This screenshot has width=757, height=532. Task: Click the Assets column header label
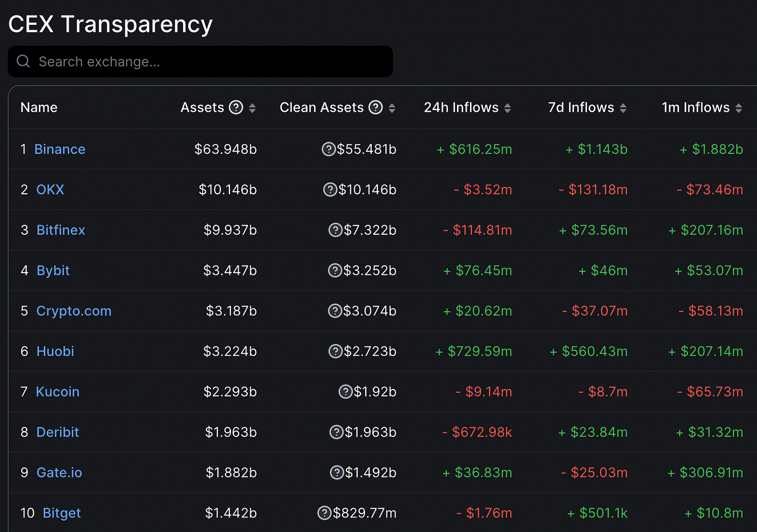pyautogui.click(x=202, y=108)
